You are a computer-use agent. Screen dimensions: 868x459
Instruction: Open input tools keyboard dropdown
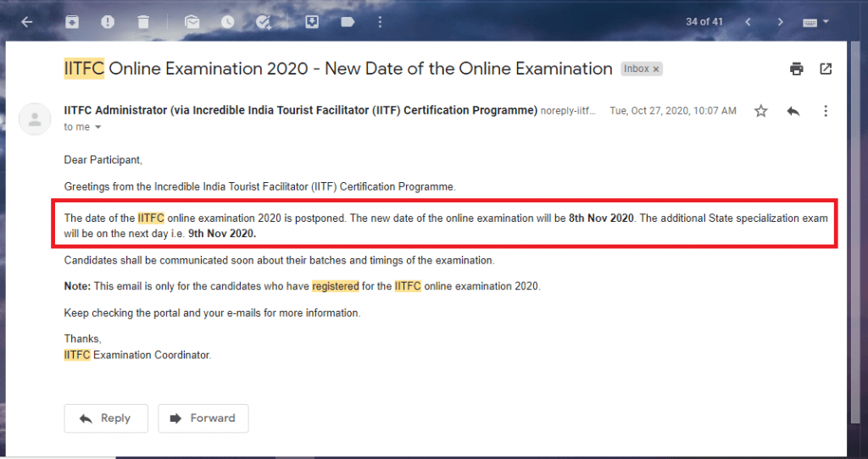point(815,22)
